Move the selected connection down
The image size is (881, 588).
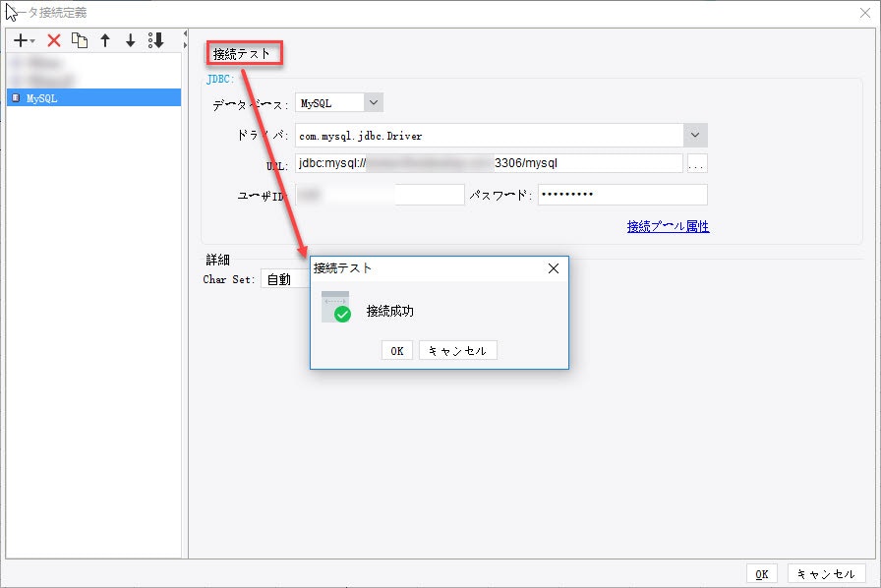129,40
